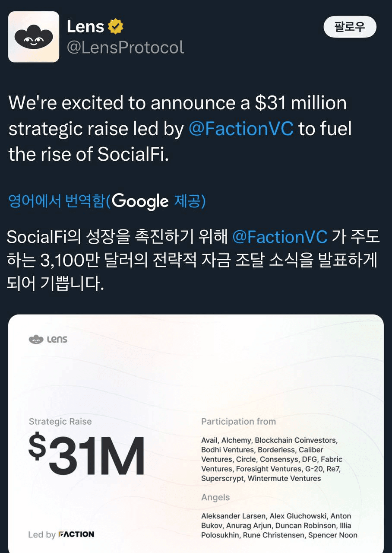Open the @LensProtocol handle
The image size is (392, 553).
(x=126, y=47)
